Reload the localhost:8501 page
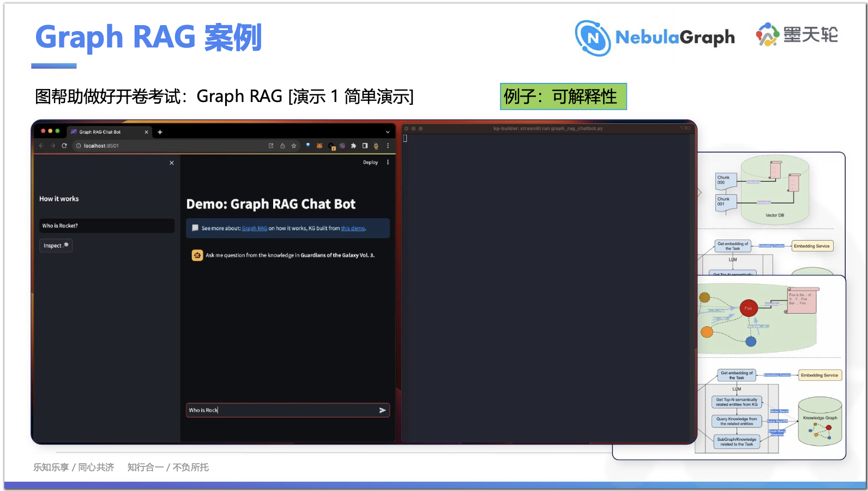868x491 pixels. click(64, 146)
